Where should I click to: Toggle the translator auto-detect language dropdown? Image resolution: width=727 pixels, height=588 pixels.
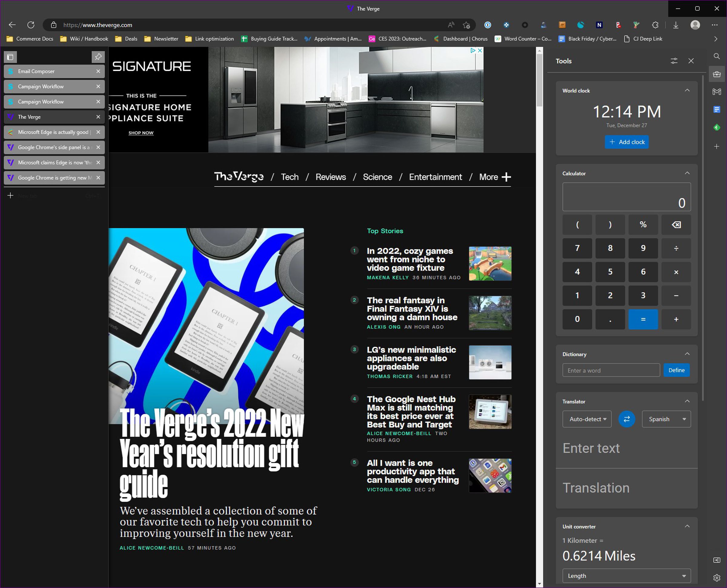[587, 418]
